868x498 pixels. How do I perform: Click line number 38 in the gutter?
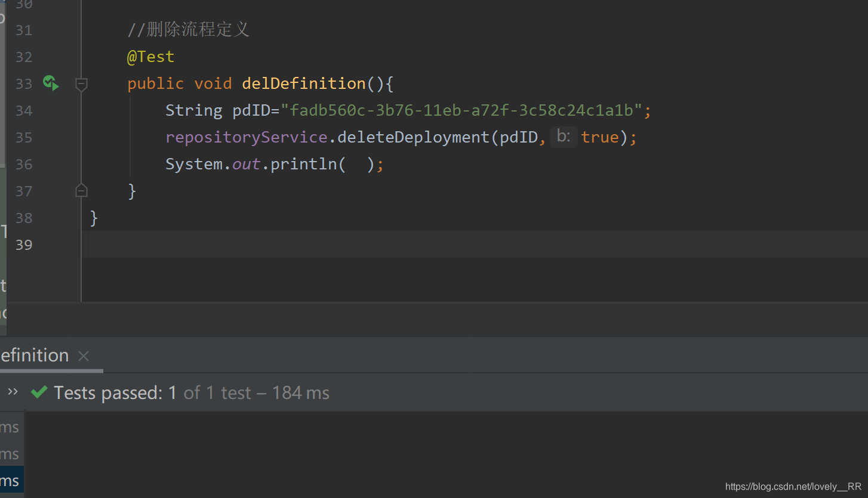point(24,218)
